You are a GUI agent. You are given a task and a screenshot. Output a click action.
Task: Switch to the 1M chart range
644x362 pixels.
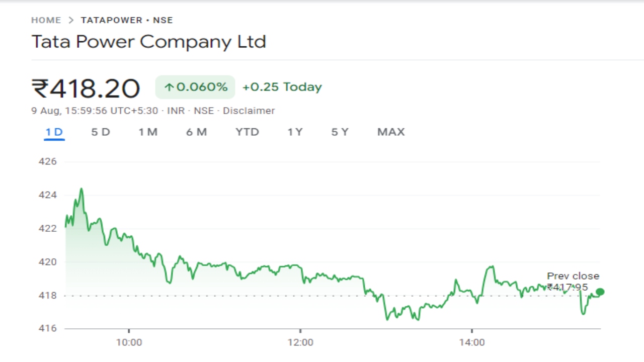(x=148, y=132)
